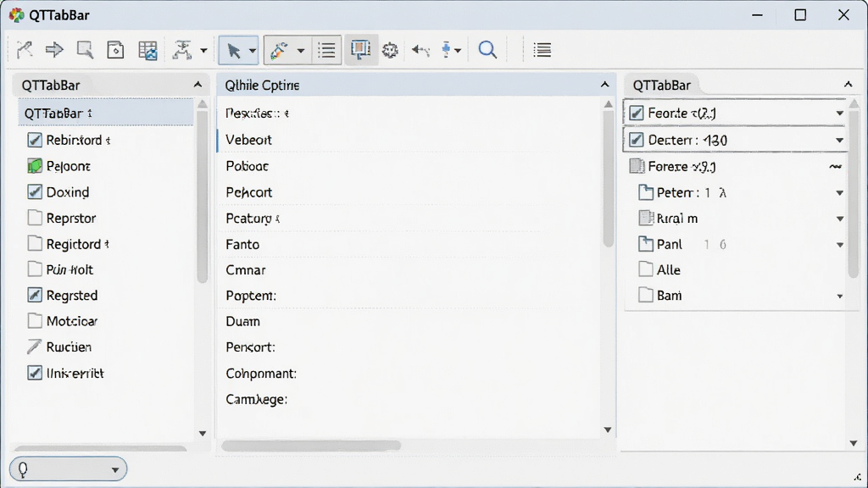This screenshot has width=868, height=488.
Task: Open the Panl row dropdown arrow
Action: (x=840, y=245)
